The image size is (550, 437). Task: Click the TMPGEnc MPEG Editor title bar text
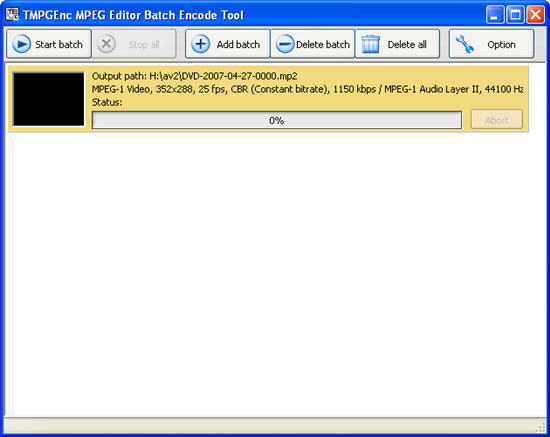(133, 15)
